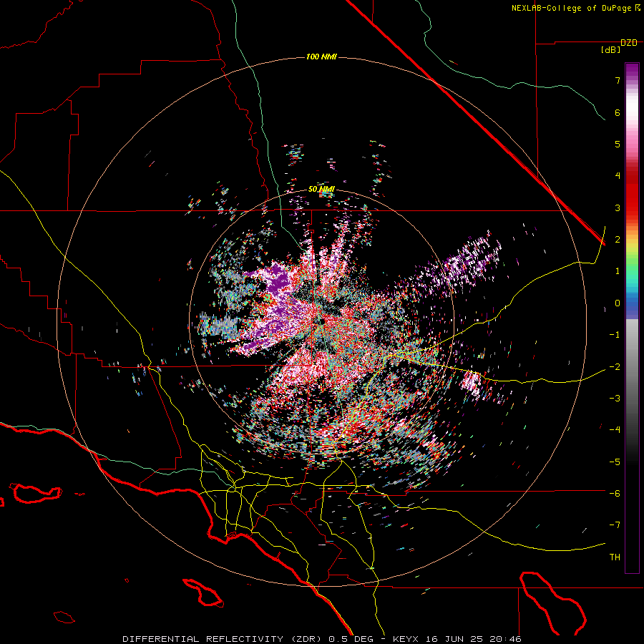Click the 20:46 timestamp in caption
Image resolution: width=644 pixels, height=644 pixels.
pos(507,639)
